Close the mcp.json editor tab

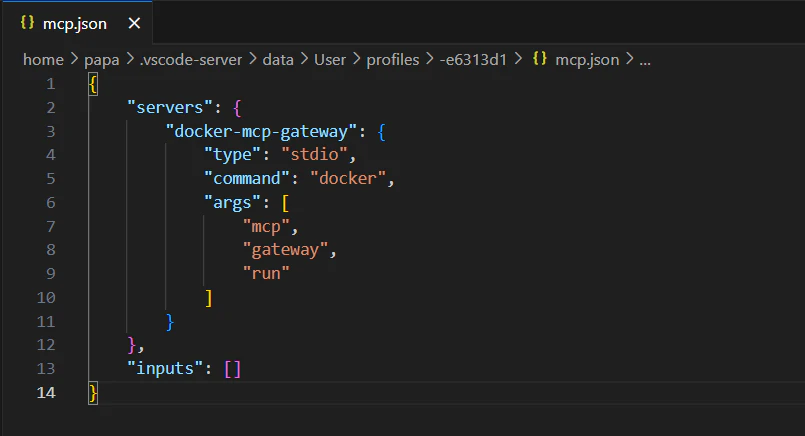click(x=134, y=23)
